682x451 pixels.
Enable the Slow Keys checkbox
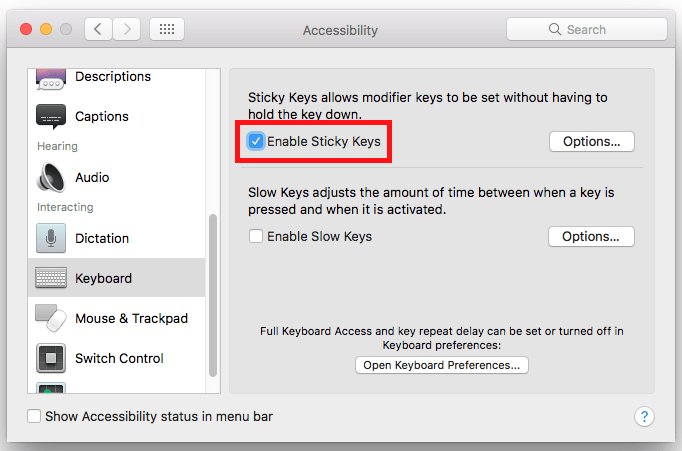[256, 236]
